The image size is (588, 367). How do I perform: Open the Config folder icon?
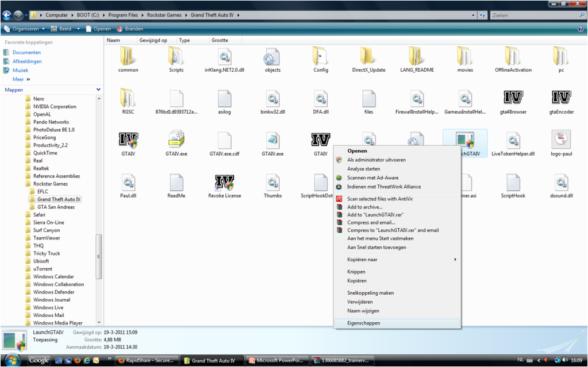click(x=321, y=56)
